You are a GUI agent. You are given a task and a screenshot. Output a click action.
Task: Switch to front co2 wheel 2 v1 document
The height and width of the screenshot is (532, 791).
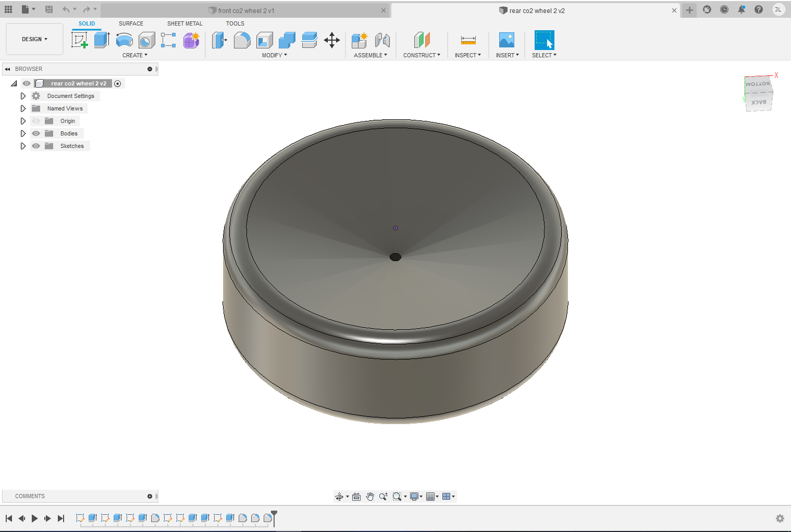tap(245, 10)
